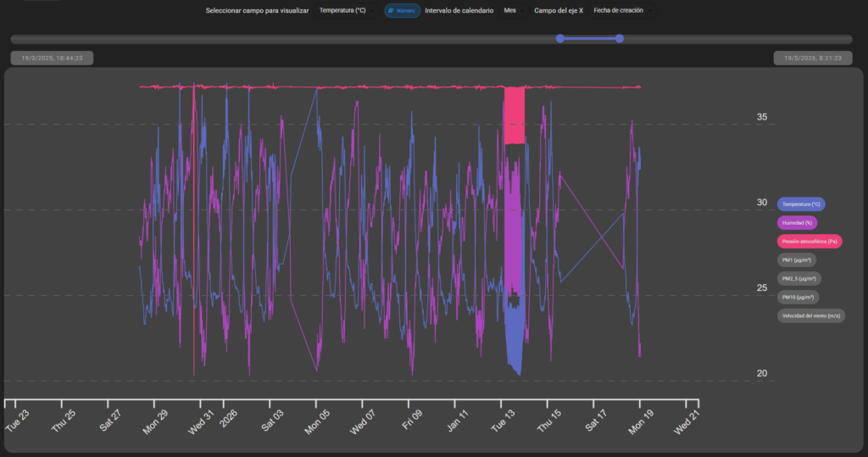Click the range slider track left of the handles

[x=282, y=39]
